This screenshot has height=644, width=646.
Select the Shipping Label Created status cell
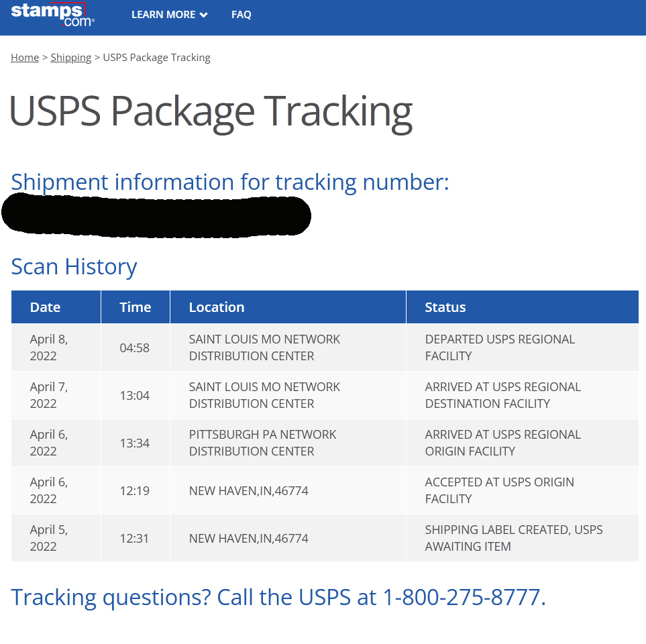tap(513, 538)
